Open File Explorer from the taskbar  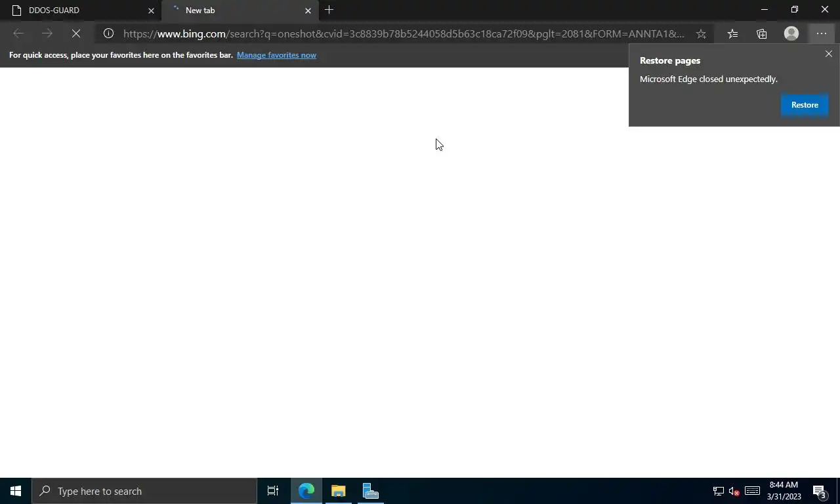(338, 491)
